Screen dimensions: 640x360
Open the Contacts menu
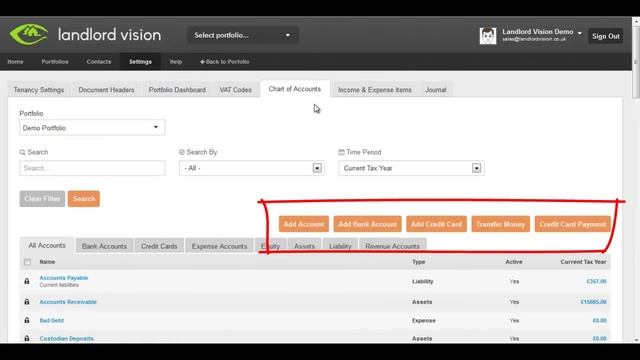pos(99,62)
